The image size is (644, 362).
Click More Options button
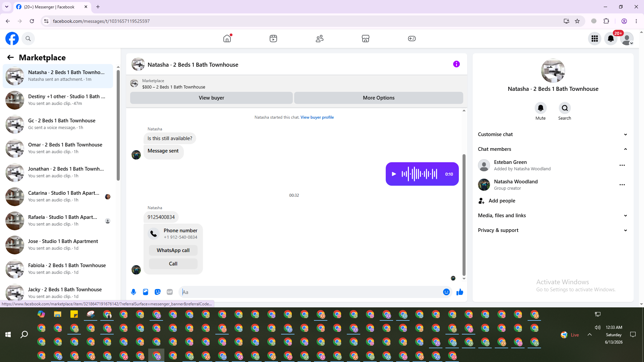[x=379, y=98]
